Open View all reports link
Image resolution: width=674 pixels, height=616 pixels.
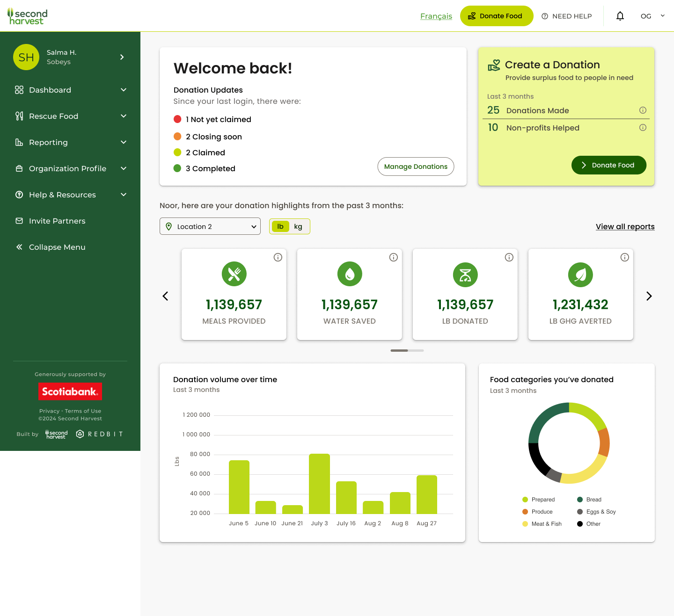[x=625, y=226]
